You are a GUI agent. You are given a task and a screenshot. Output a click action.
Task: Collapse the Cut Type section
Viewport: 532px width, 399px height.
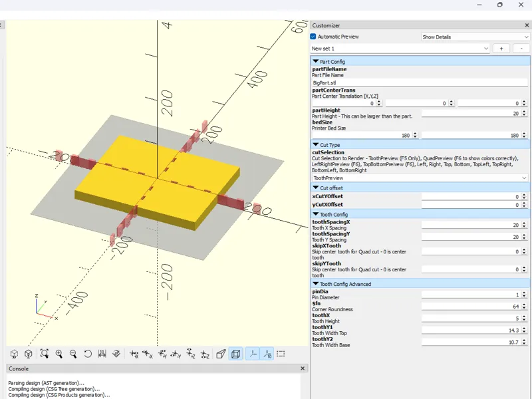(316, 144)
